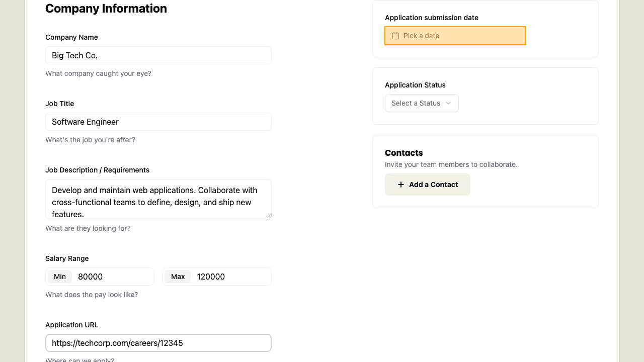Click the chevron beside Select a Status
The width and height of the screenshot is (644, 362).
coord(448,103)
